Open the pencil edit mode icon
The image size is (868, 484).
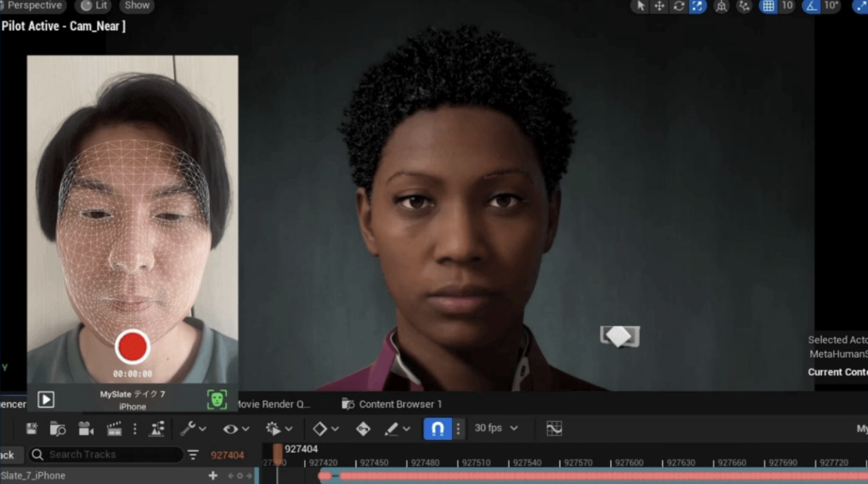pyautogui.click(x=391, y=429)
